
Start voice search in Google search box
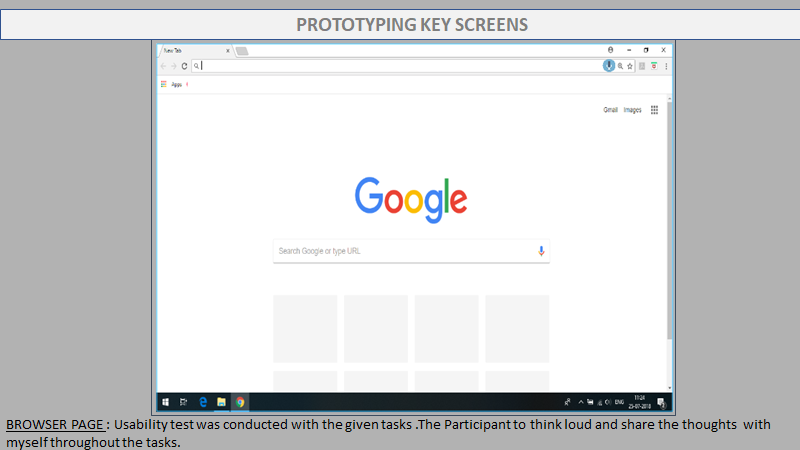[541, 251]
